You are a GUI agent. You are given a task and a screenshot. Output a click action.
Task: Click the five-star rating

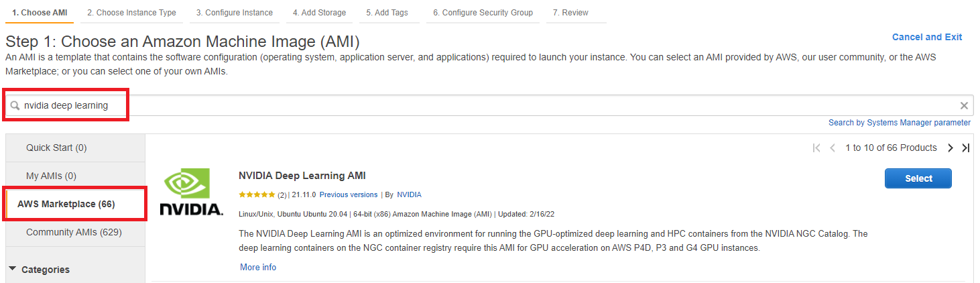pos(256,195)
